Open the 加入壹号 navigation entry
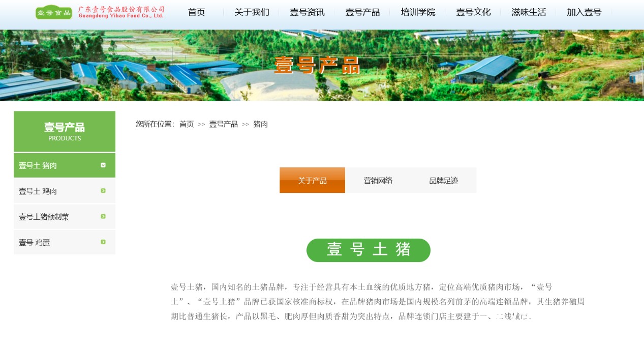 584,12
